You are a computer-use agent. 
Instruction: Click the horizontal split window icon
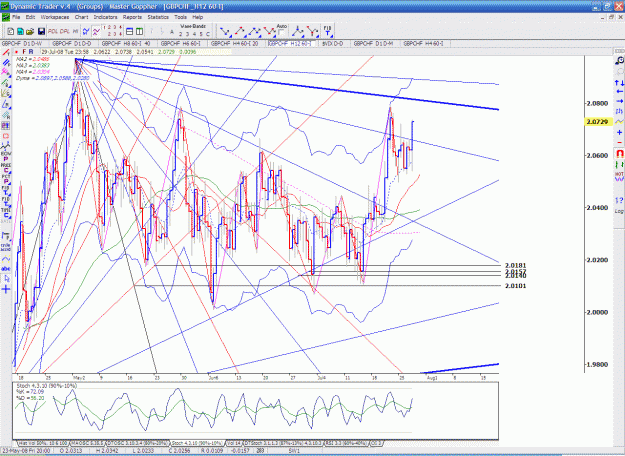click(x=130, y=31)
